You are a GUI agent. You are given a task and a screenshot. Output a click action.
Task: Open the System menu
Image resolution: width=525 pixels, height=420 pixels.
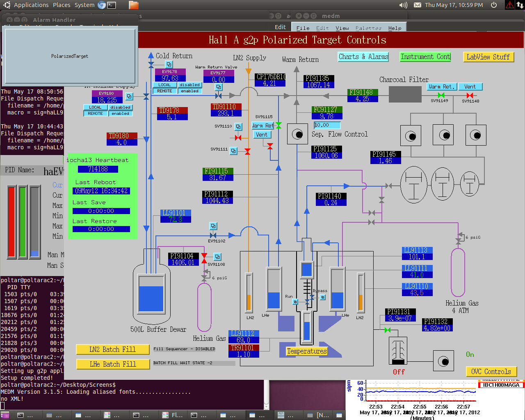84,5
